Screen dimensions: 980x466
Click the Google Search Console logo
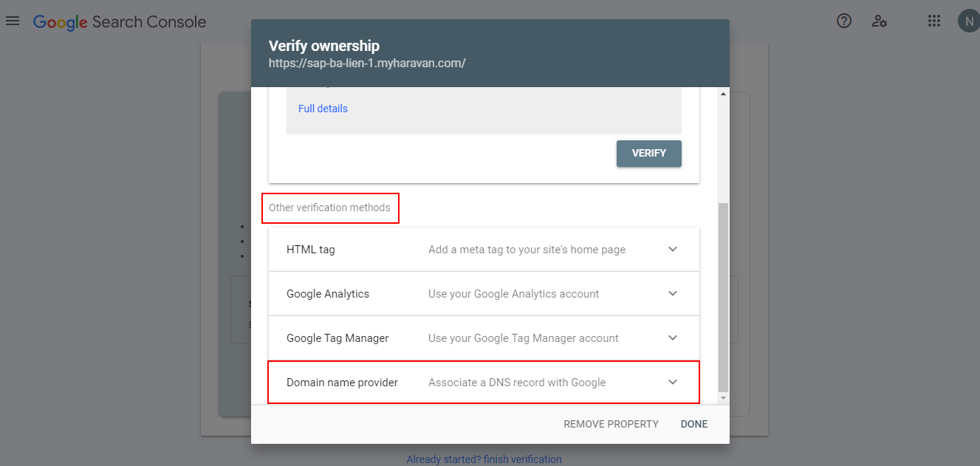[120, 21]
